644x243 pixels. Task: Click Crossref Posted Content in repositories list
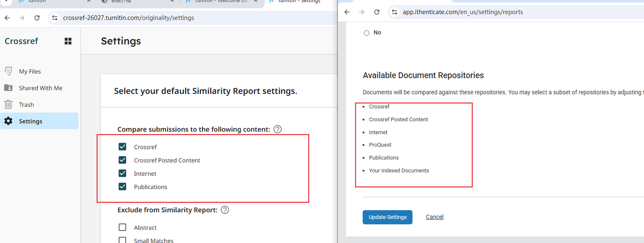[x=398, y=119]
